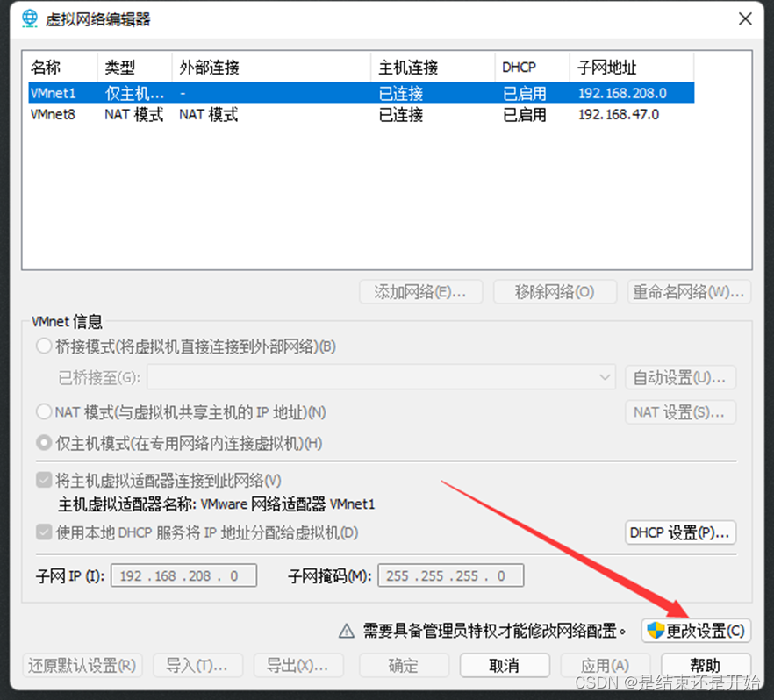Click subnet address 192.168.47.0 cell

[619, 114]
